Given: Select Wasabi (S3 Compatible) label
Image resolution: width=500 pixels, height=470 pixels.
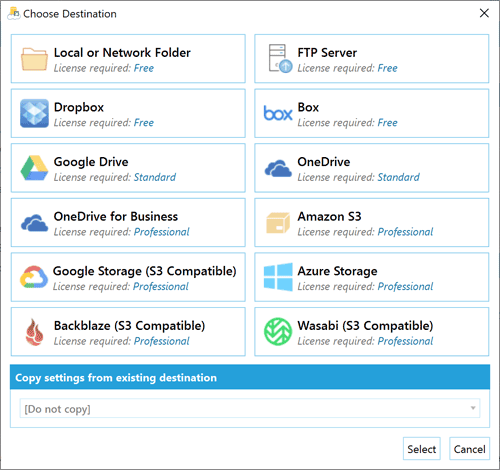Looking at the screenshot, I should coord(365,326).
